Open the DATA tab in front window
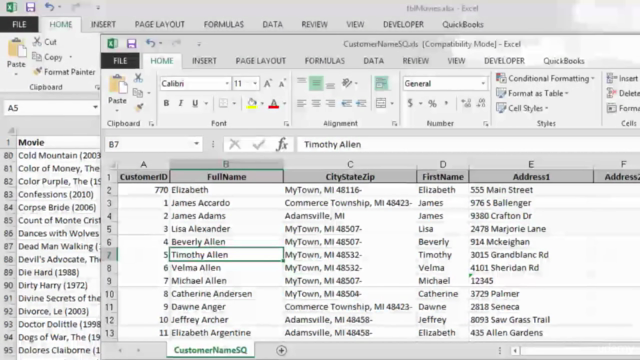The image size is (640, 360). click(x=373, y=61)
